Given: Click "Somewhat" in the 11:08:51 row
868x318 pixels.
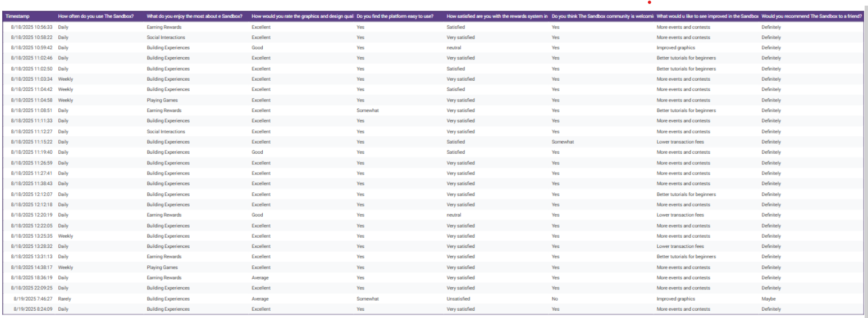Looking at the screenshot, I should click(368, 110).
